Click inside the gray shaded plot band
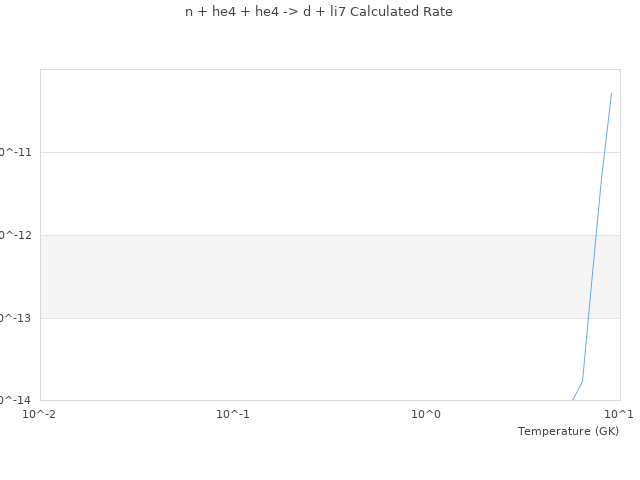This screenshot has width=640, height=480. pyautogui.click(x=300, y=277)
